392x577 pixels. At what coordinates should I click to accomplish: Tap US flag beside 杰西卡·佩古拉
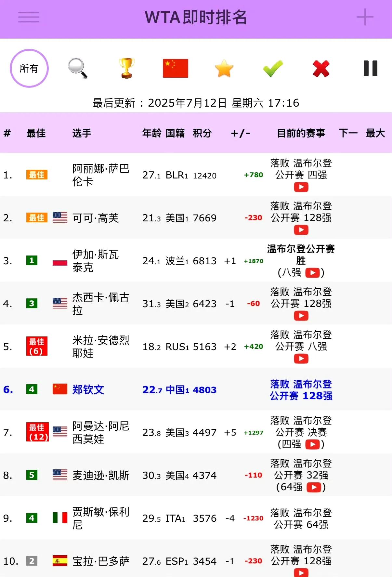pyautogui.click(x=60, y=303)
